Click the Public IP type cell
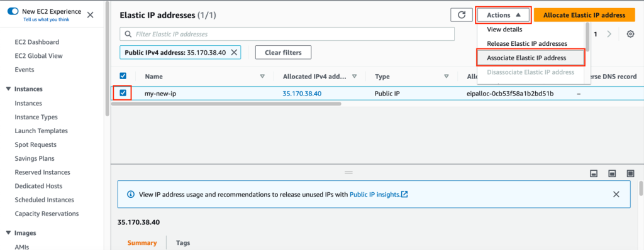Viewport: 644px width, 250px height. pos(387,94)
